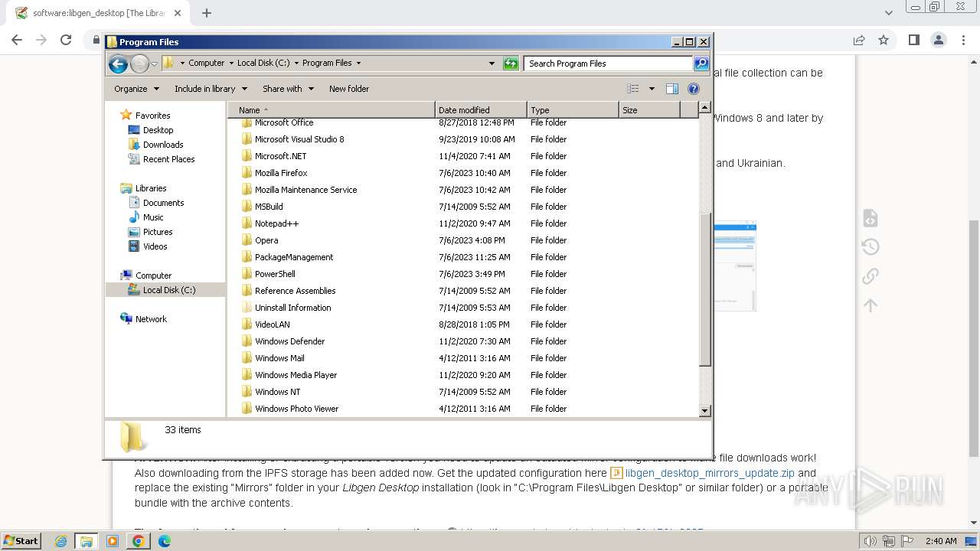This screenshot has height=551, width=980.
Task: Open the Chrome three-dot menu
Action: coord(963,40)
